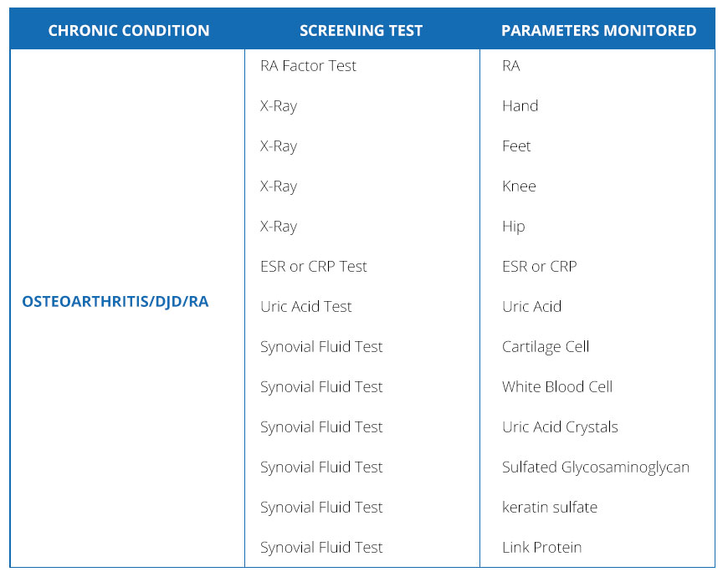
Task: Select the White Blood Cell entry
Action: [x=557, y=387]
